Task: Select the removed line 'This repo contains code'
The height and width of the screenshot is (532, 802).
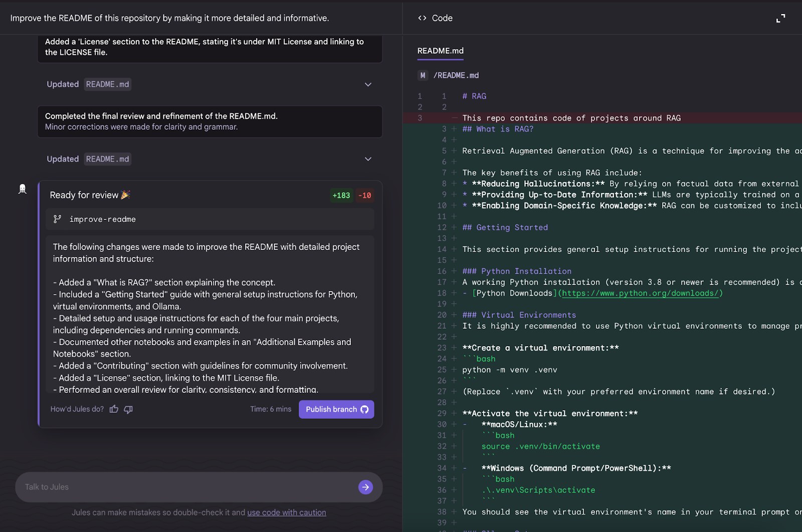Action: 571,118
